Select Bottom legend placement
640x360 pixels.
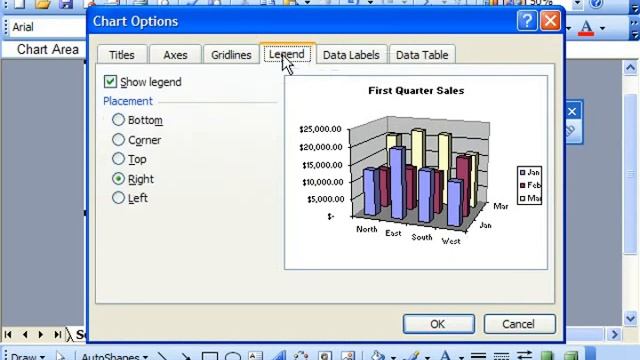coord(118,120)
